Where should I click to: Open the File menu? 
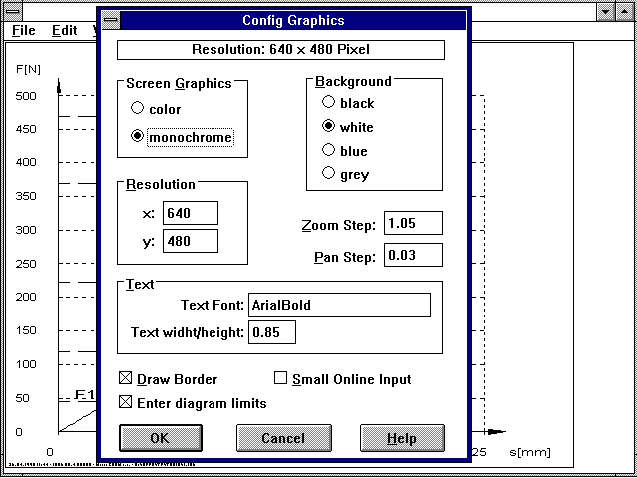point(24,30)
